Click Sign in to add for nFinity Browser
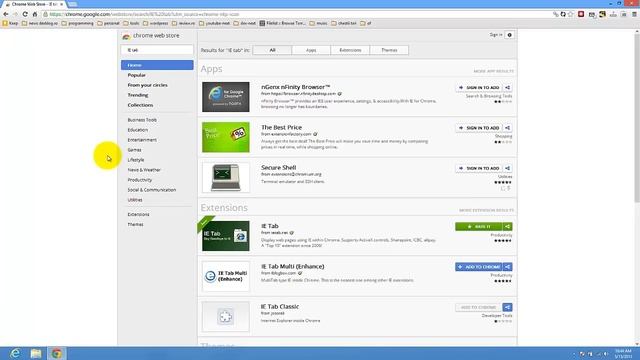Image resolution: width=640 pixels, height=360 pixels. [x=479, y=87]
